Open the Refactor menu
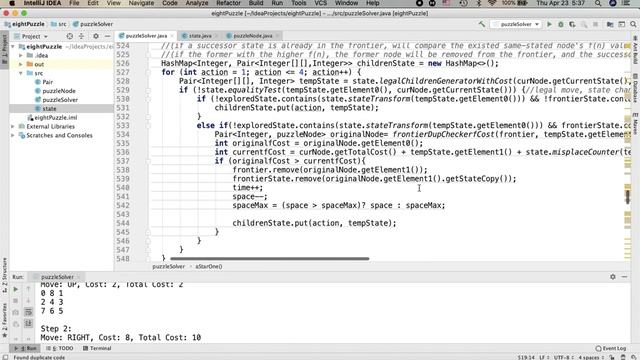 tap(229, 3)
